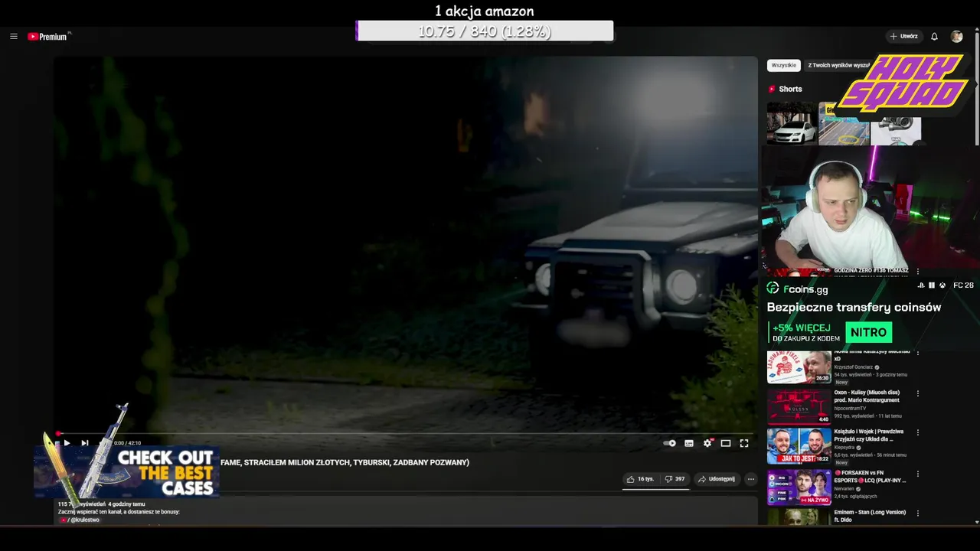Viewport: 980px width, 551px height.
Task: Click the 115 tys. wyświetleń description text
Action: coord(80,504)
